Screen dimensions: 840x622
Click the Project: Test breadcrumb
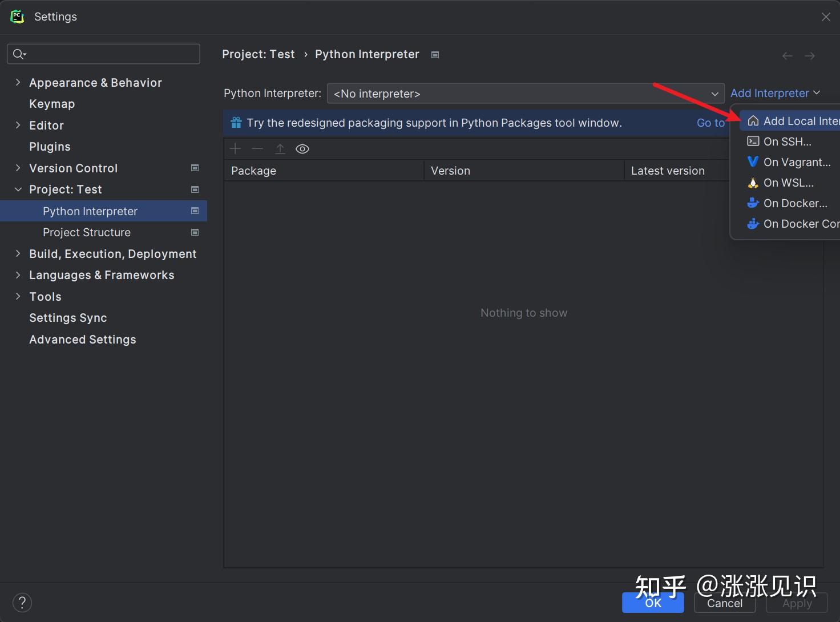coord(259,54)
